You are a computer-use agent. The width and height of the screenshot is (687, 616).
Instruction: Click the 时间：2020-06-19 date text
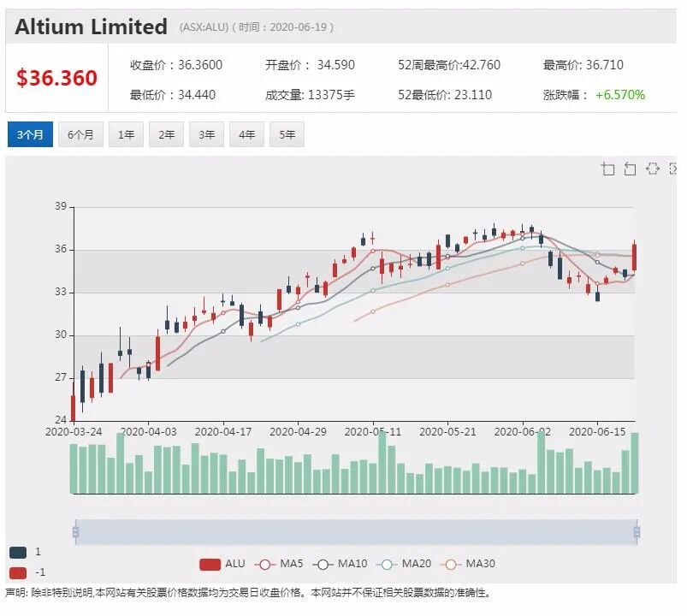(x=282, y=27)
